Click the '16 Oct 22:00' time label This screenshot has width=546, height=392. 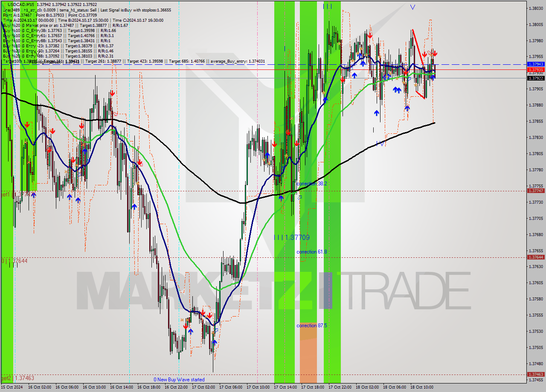click(176, 387)
